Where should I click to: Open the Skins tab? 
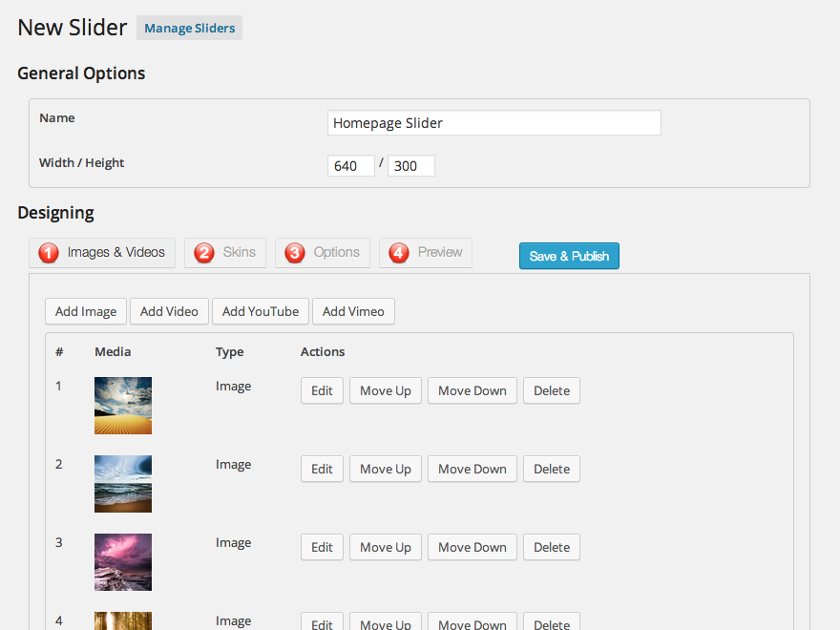pos(225,253)
